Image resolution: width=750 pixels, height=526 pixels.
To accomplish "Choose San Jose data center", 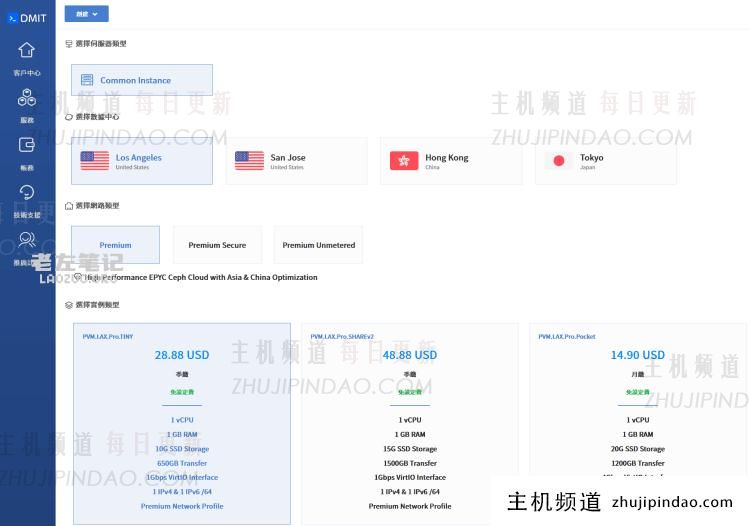I will pyautogui.click(x=297, y=161).
